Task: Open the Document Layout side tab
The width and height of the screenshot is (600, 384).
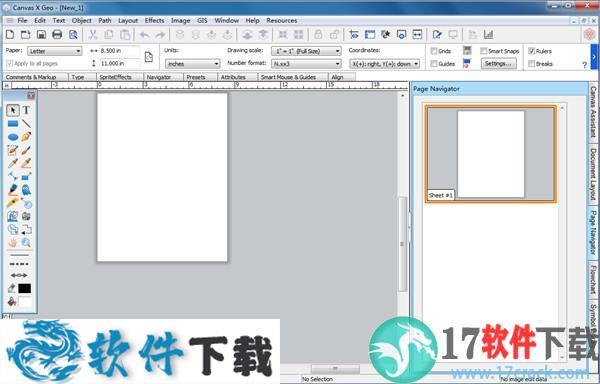Action: coord(593,174)
